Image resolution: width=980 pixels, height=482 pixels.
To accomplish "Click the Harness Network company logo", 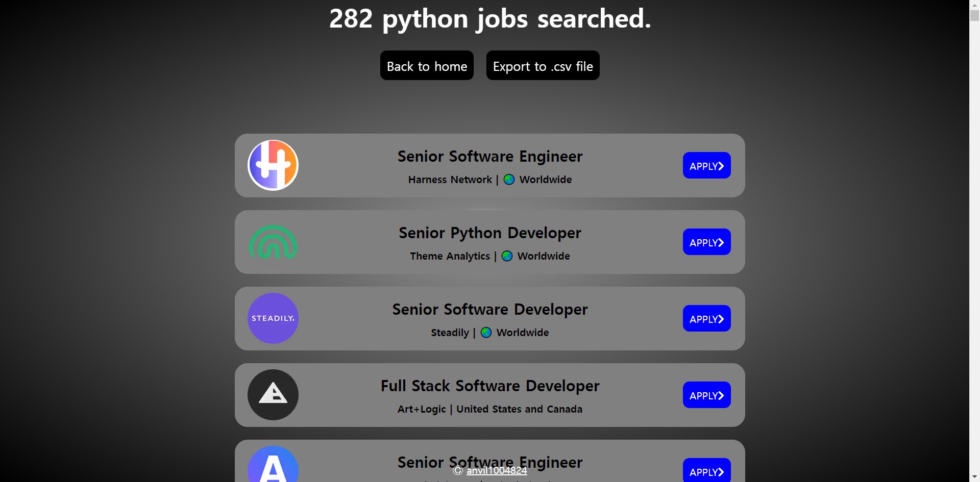I will (273, 165).
